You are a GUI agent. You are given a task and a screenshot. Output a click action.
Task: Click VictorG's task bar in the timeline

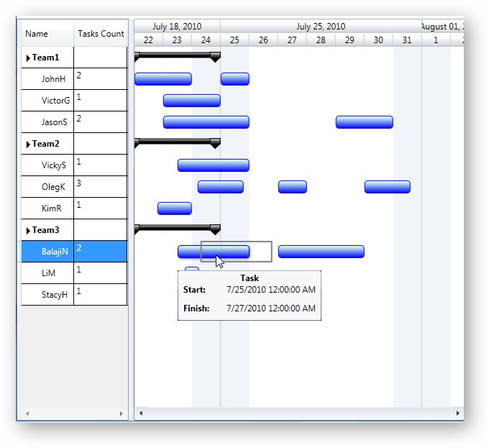click(x=191, y=101)
